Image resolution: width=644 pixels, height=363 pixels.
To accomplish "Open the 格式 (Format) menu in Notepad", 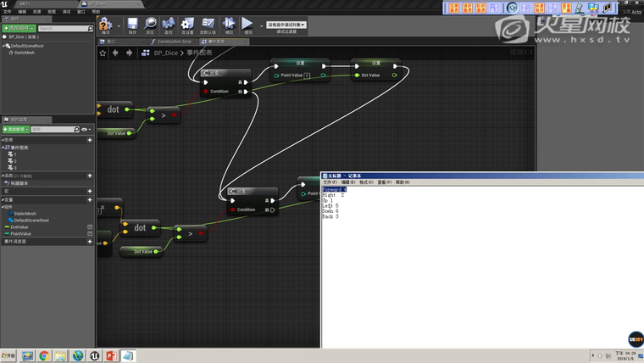I will coord(366,181).
